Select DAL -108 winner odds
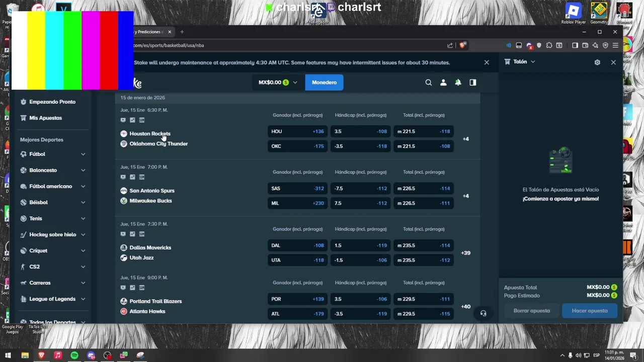This screenshot has width=644, height=362. click(297, 245)
